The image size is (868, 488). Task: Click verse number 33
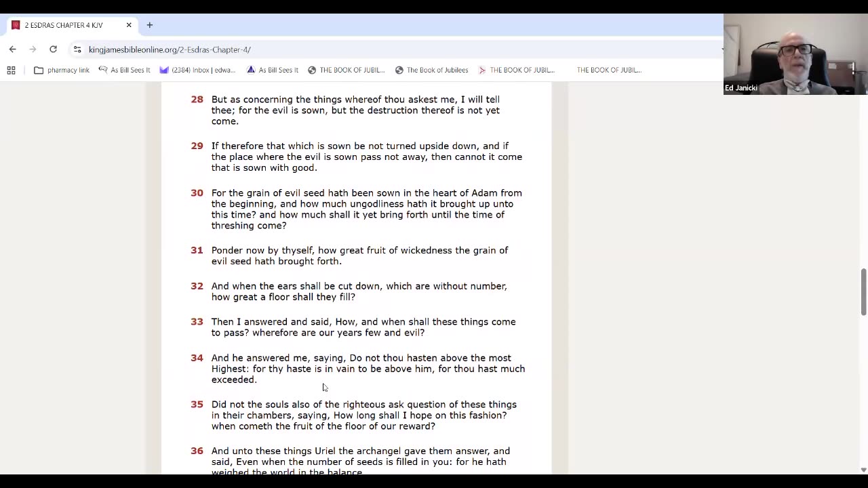(197, 322)
